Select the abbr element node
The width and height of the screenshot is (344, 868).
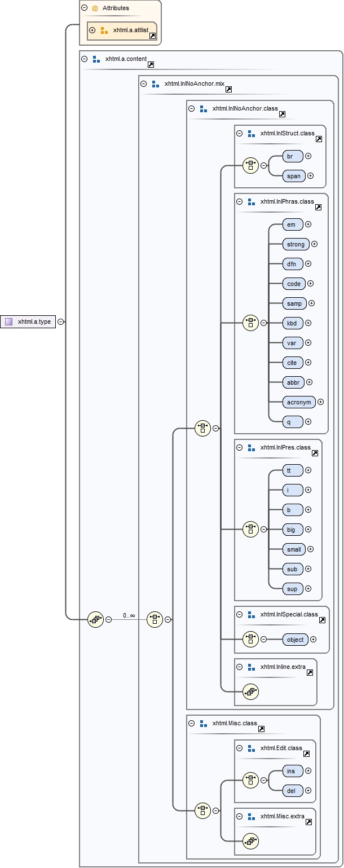click(x=293, y=382)
